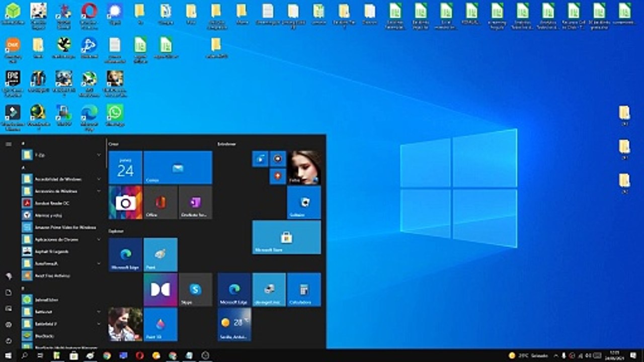Image resolution: width=644 pixels, height=362 pixels.
Task: Show hidden system tray icons
Action: click(556, 355)
